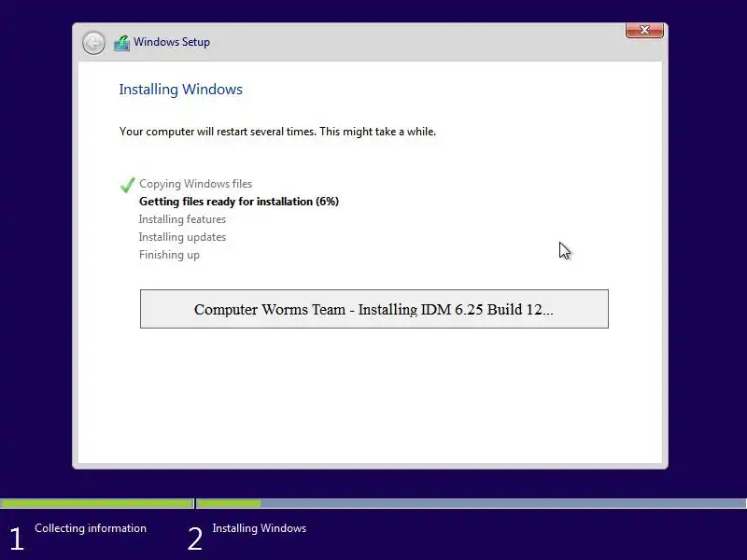Click the completed 'Collecting information' progress bar

pyautogui.click(x=97, y=503)
